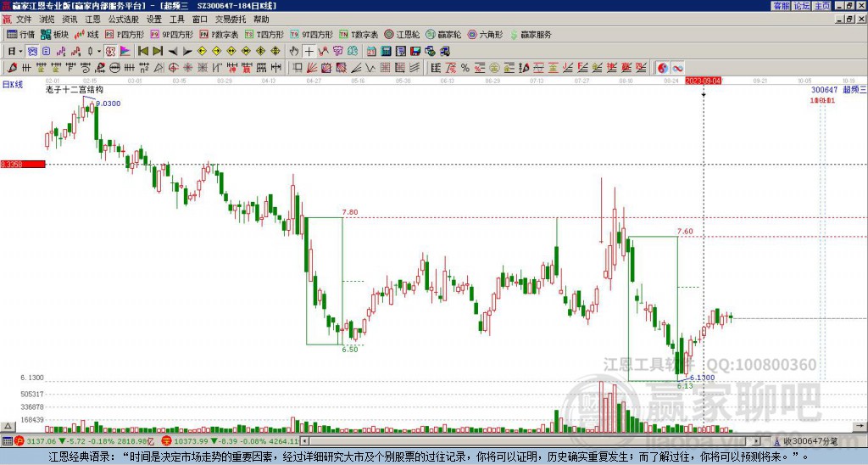Toggle the infinity symbol tool button
Screen dimensions: 868x465
pyautogui.click(x=678, y=67)
